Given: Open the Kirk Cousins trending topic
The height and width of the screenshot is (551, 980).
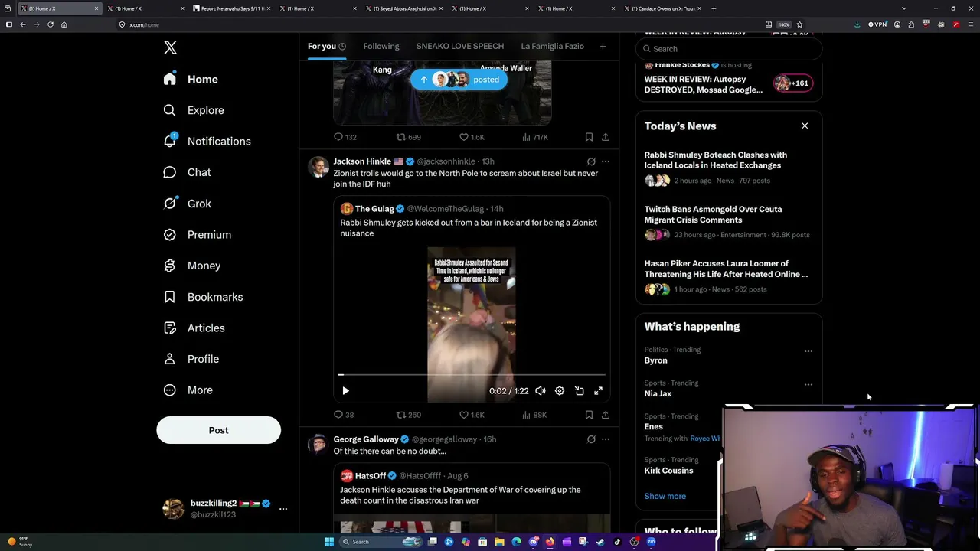Looking at the screenshot, I should coord(668,471).
